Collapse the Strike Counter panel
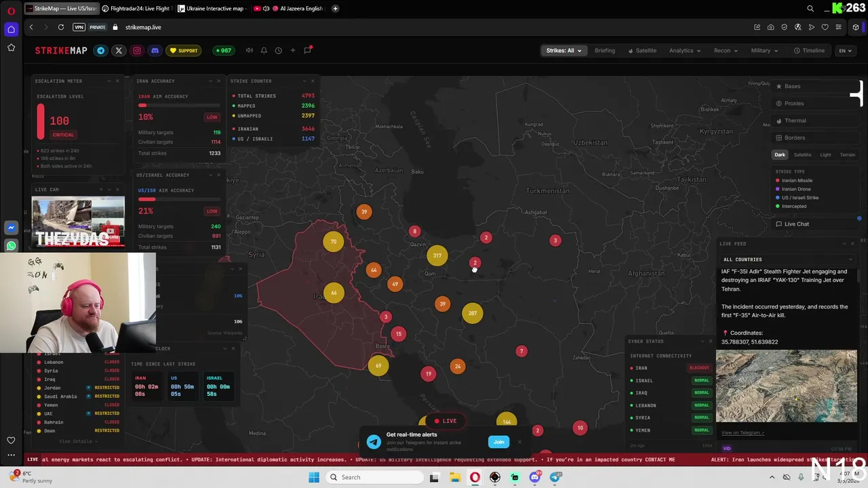The image size is (868, 488). 304,81
